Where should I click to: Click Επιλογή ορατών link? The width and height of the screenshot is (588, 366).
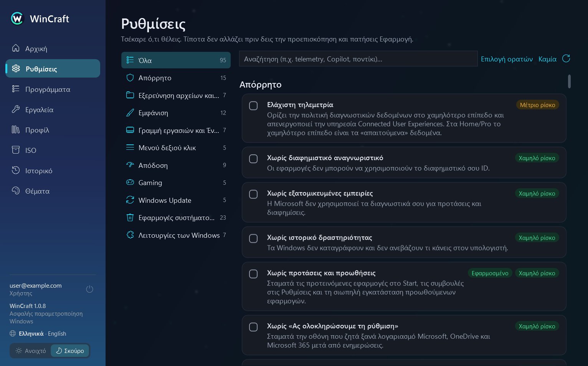pos(507,59)
